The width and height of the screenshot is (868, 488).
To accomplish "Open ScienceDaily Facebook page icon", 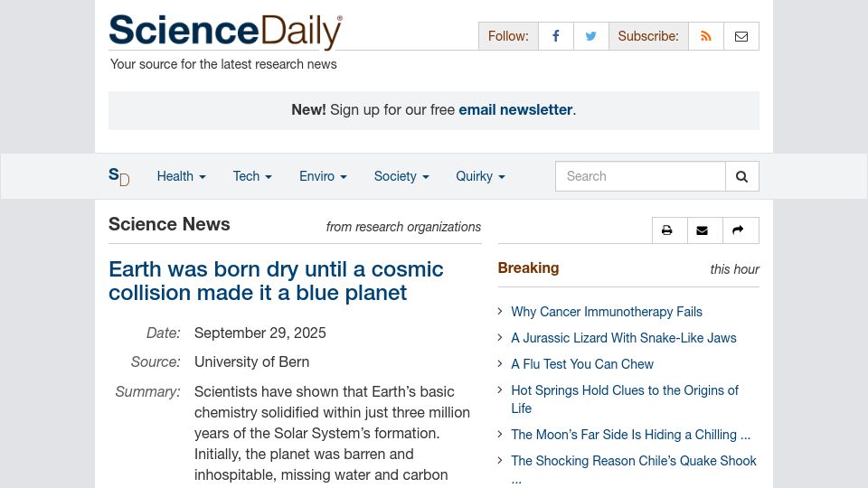I will [x=556, y=36].
